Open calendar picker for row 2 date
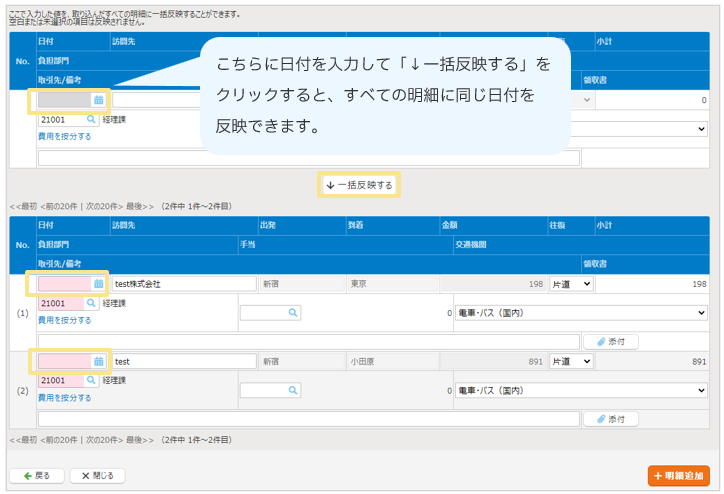 tap(98, 361)
